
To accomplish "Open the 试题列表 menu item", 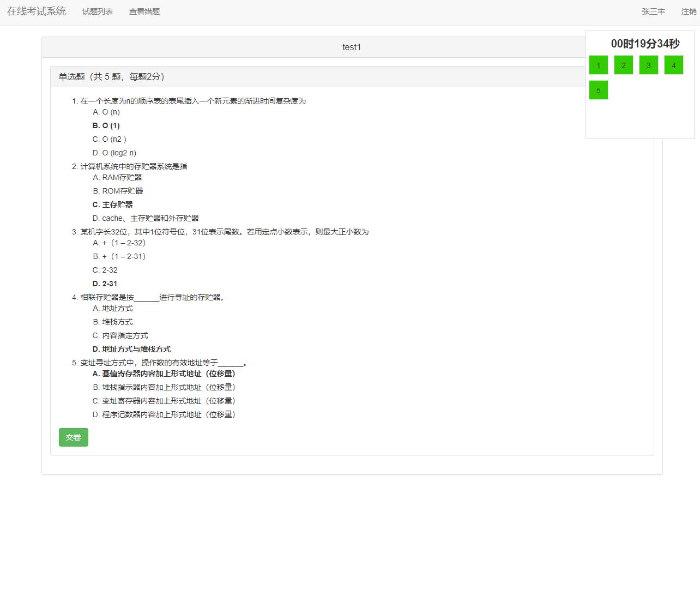I will coord(97,11).
